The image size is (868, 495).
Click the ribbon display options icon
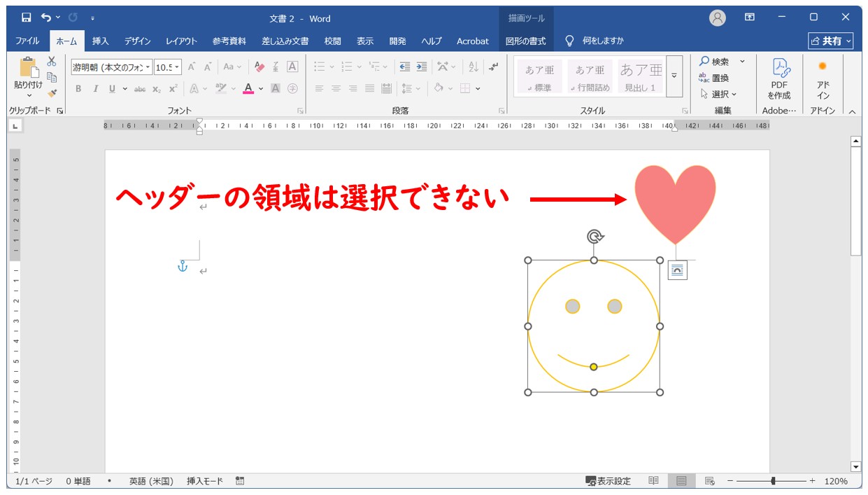click(x=750, y=18)
